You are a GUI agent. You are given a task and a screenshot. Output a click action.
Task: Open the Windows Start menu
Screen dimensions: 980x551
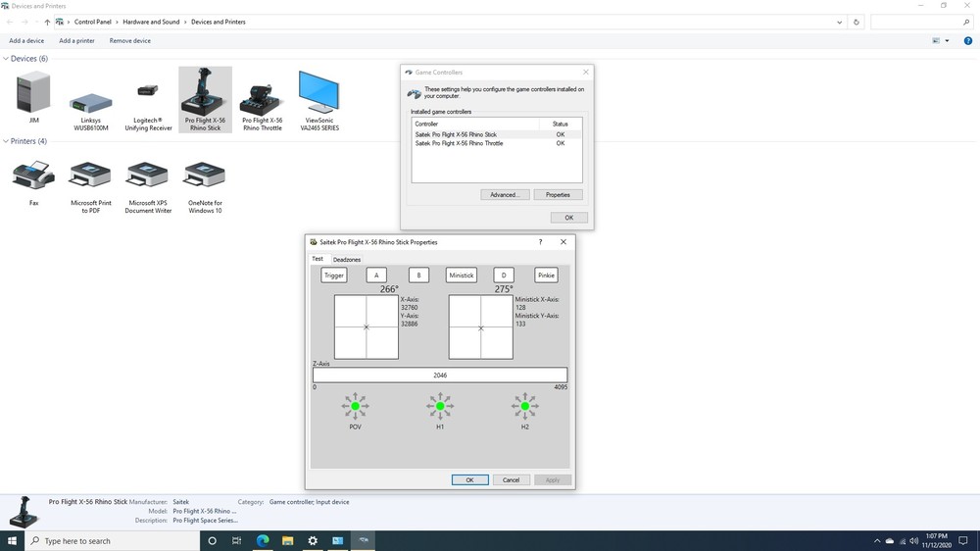pyautogui.click(x=12, y=541)
